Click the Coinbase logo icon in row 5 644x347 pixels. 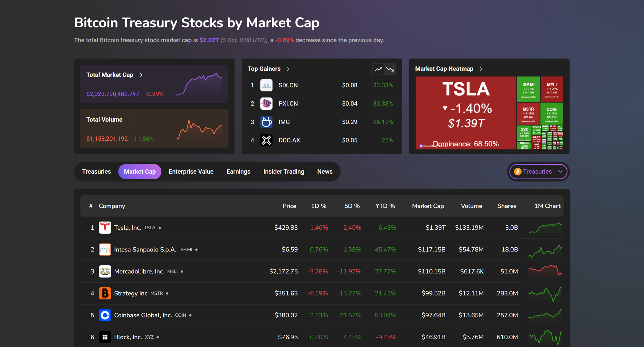(105, 315)
